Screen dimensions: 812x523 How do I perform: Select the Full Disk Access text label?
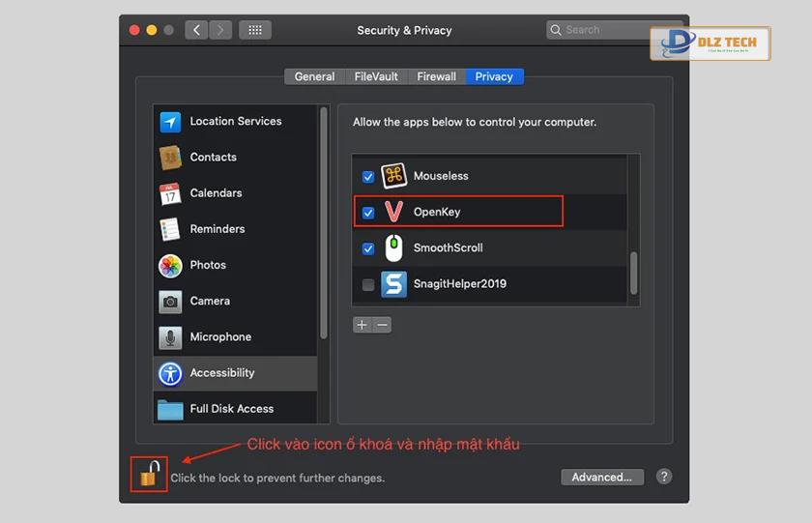[231, 409]
